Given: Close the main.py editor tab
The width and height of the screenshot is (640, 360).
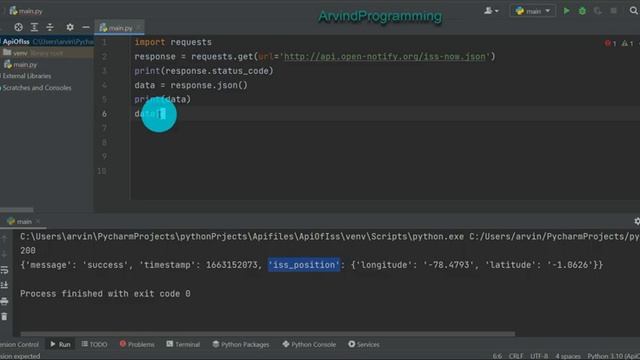Looking at the screenshot, I should (138, 27).
